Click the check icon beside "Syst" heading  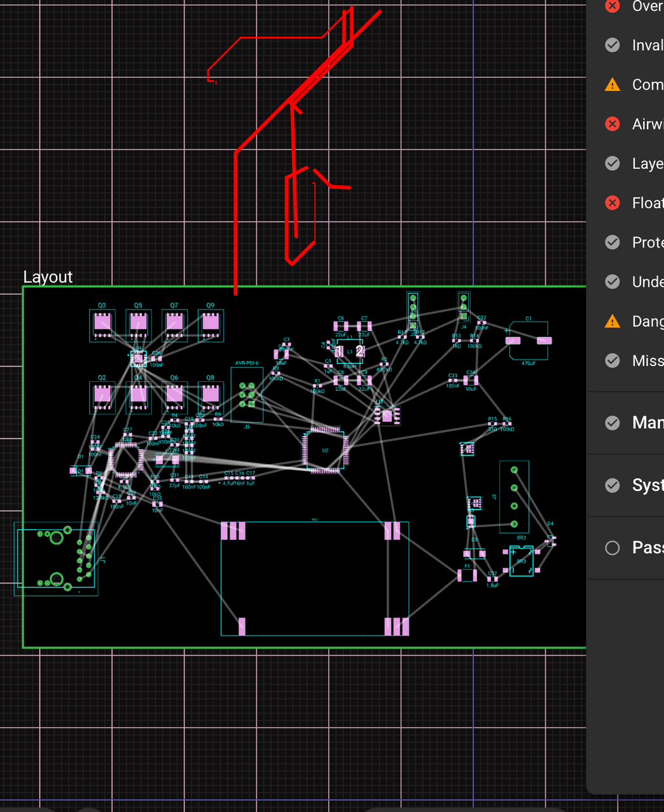[x=612, y=485]
